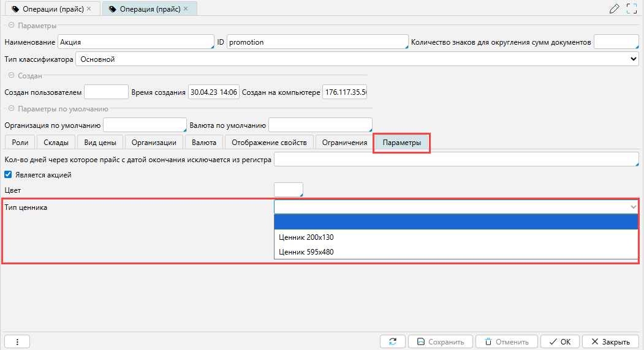Image resolution: width=644 pixels, height=350 pixels.
Task: Collapse the Параметры section
Action: point(11,26)
